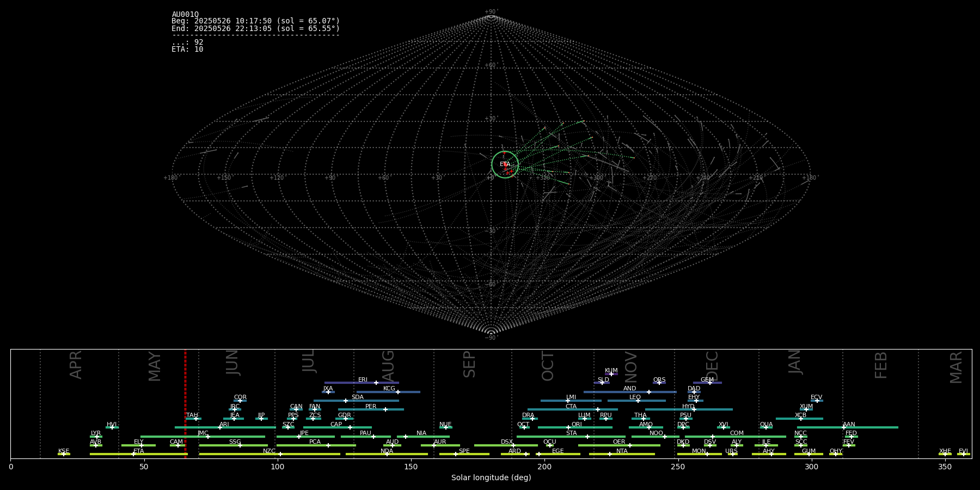Select the LEO shower label
The width and height of the screenshot is (980, 490).
tap(635, 397)
